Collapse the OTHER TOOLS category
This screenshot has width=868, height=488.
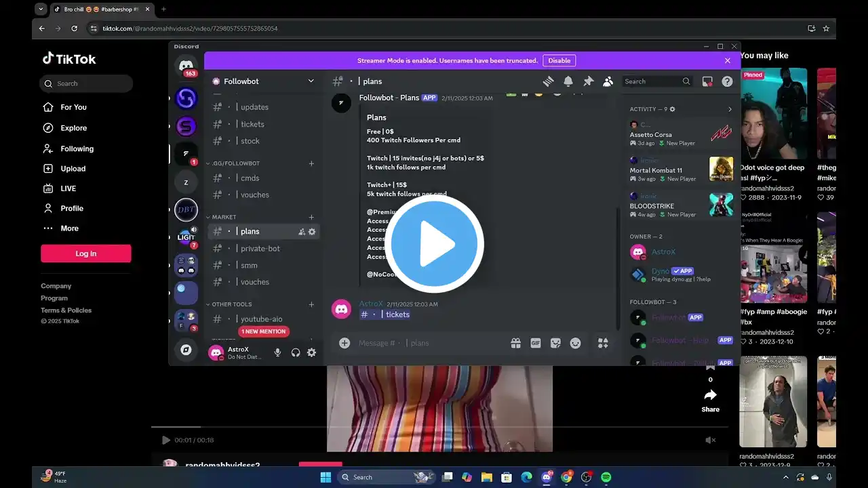click(231, 304)
